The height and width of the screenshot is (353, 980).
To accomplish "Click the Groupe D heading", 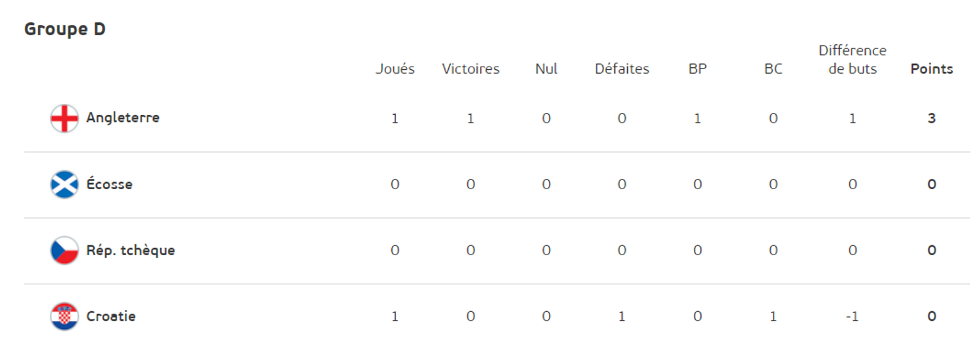I will coord(65,29).
